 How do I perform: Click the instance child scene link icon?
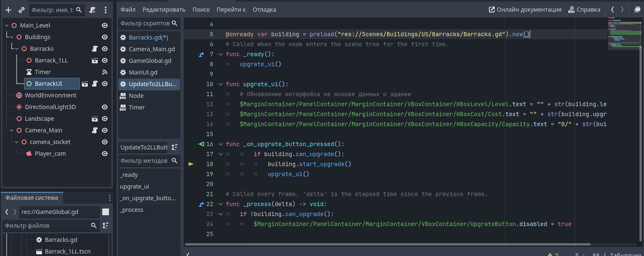pos(21,10)
